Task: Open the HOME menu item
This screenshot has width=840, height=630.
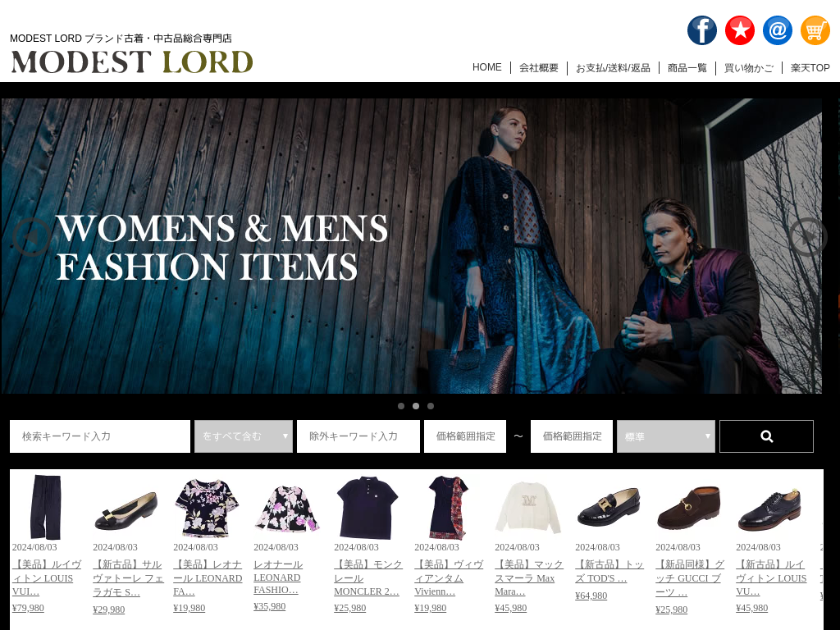Action: 487,67
